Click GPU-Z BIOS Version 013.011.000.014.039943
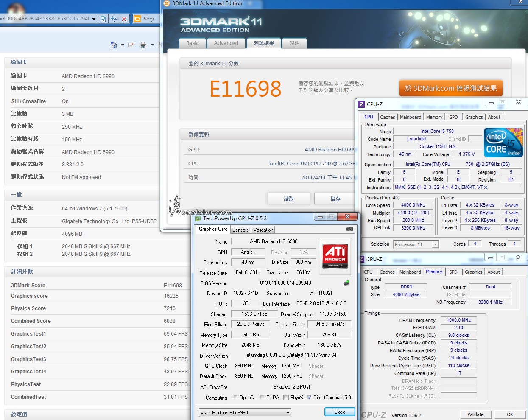 point(285,283)
